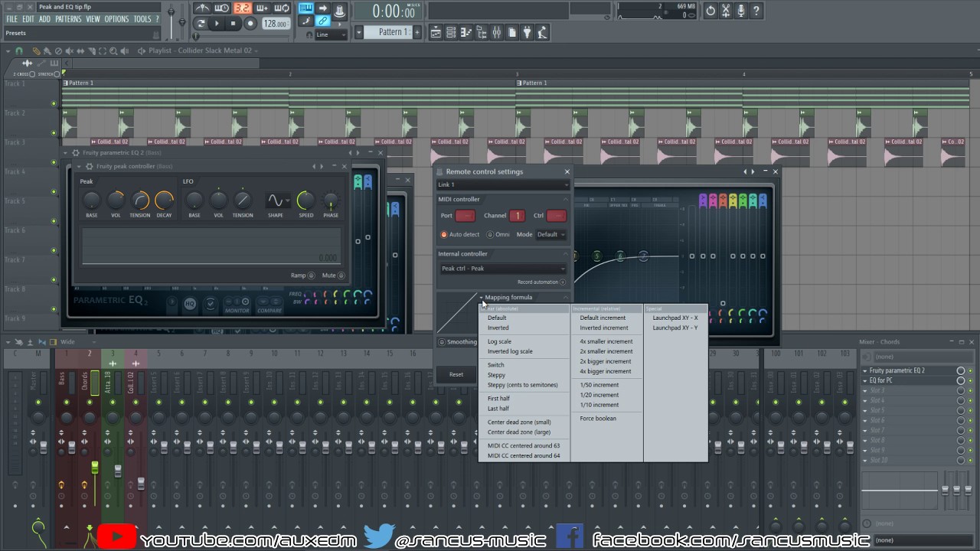
Task: Select the zoom tool in Playlist toolbar
Action: [x=113, y=51]
